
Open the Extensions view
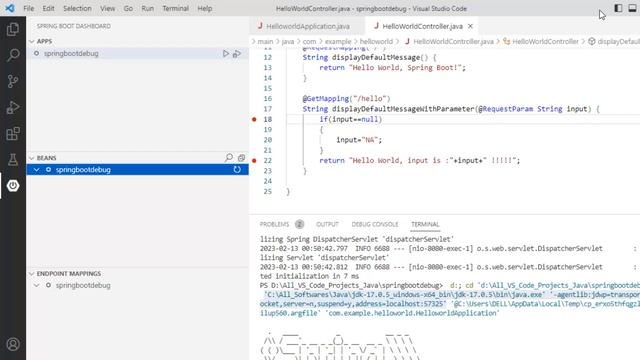point(13,133)
